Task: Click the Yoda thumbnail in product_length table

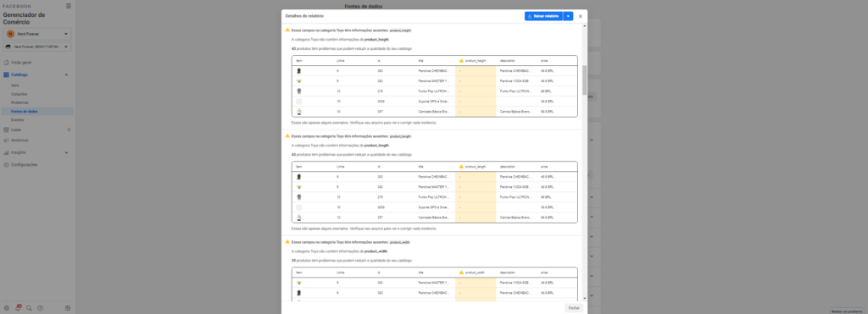Action: pos(299,187)
